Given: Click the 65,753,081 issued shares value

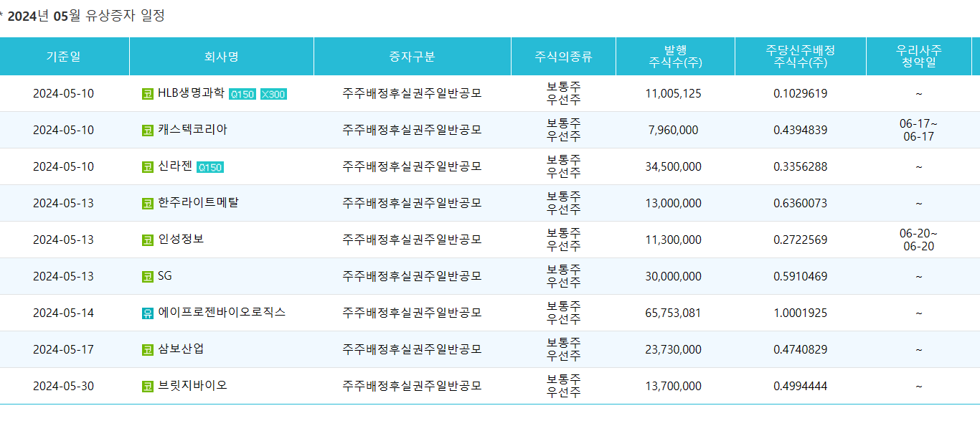Looking at the screenshot, I should coord(674,313).
